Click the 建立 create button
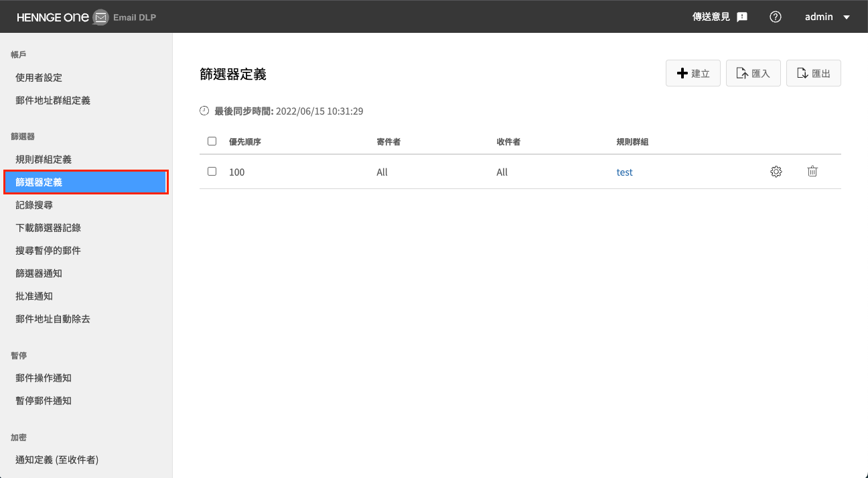Viewport: 868px width, 478px height. pyautogui.click(x=693, y=73)
